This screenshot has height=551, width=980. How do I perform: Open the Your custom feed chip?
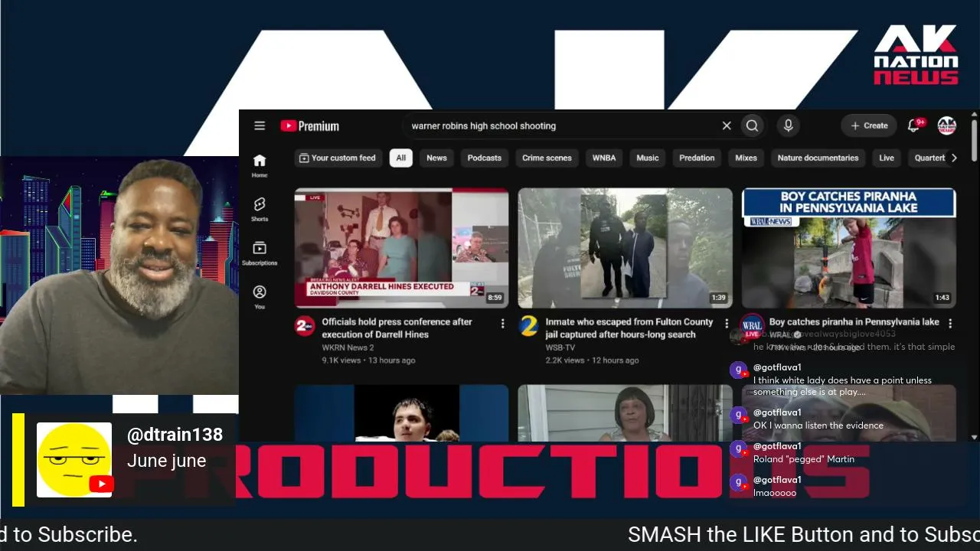point(337,158)
